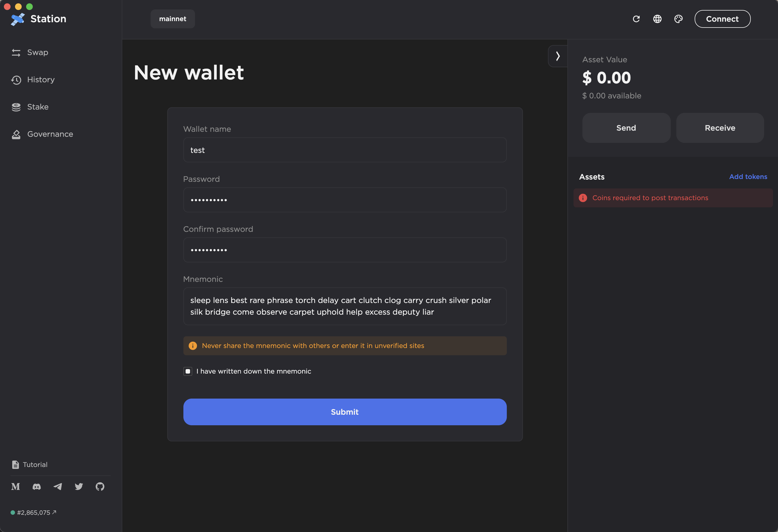
Task: Click the Add tokens link
Action: pyautogui.click(x=748, y=177)
